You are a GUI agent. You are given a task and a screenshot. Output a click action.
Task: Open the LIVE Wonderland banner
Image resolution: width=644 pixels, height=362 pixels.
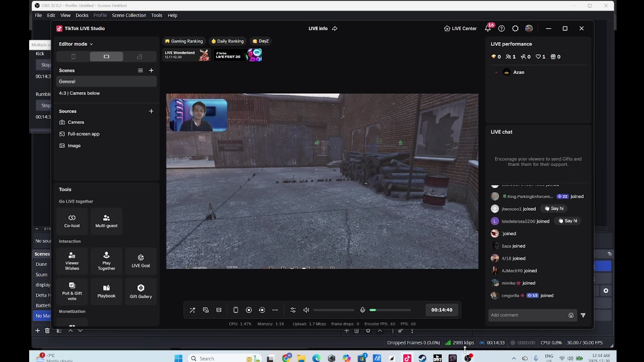tap(187, 55)
